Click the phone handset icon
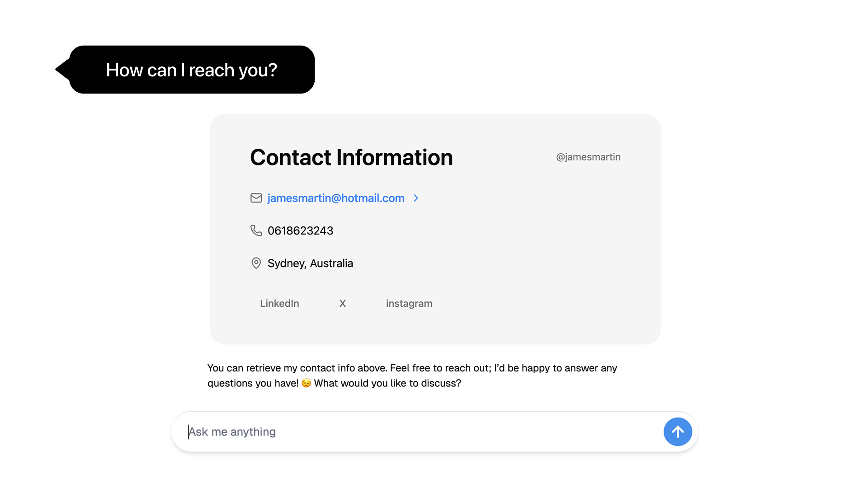Image resolution: width=868 pixels, height=488 pixels. 256,230
